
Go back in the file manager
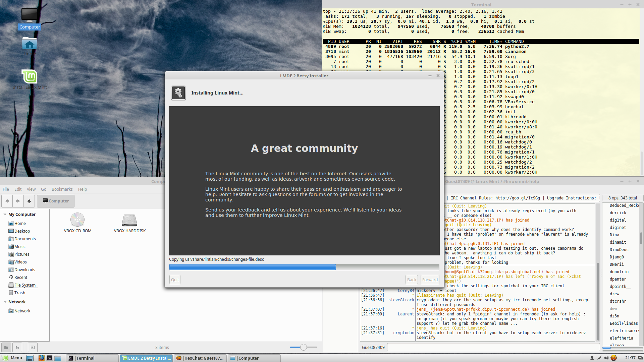point(7,201)
